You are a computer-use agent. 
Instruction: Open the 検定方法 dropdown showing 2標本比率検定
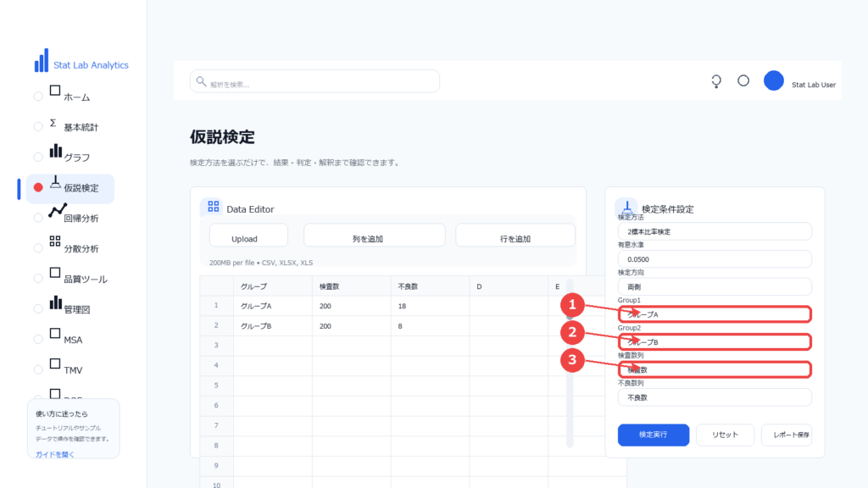715,231
